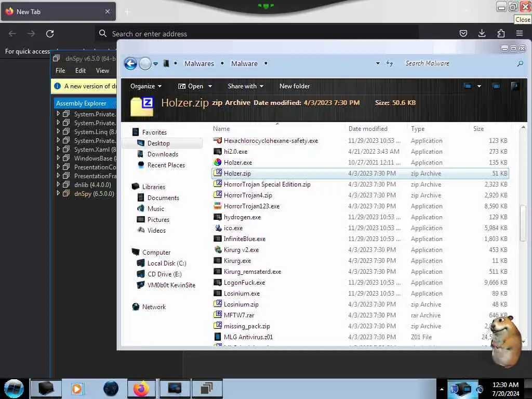Select Pictures library
Image resolution: width=532 pixels, height=399 pixels.
(x=158, y=220)
